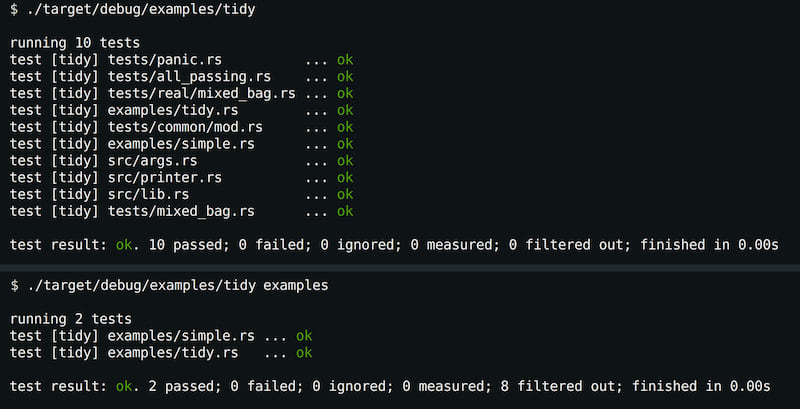Click the tests/common/mod.rs path
Viewport: 800px width, 409px height.
185,127
